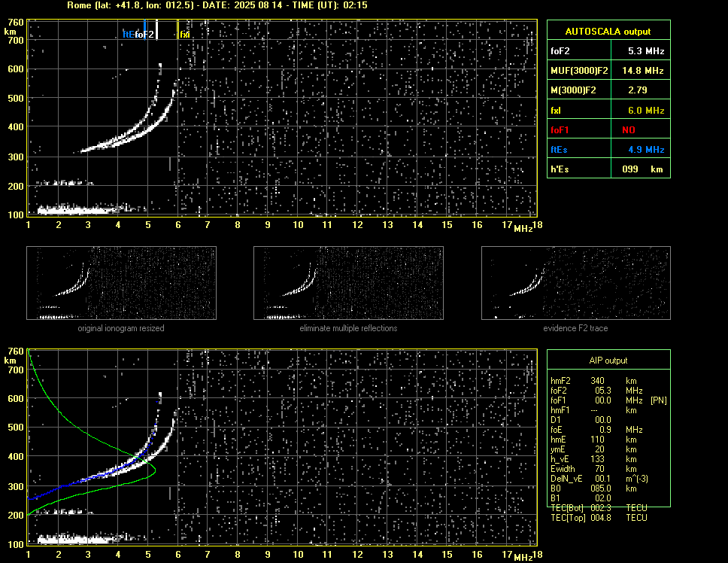The image size is (728, 563).
Task: Click the h_vE 133 km row
Action: coord(593,459)
